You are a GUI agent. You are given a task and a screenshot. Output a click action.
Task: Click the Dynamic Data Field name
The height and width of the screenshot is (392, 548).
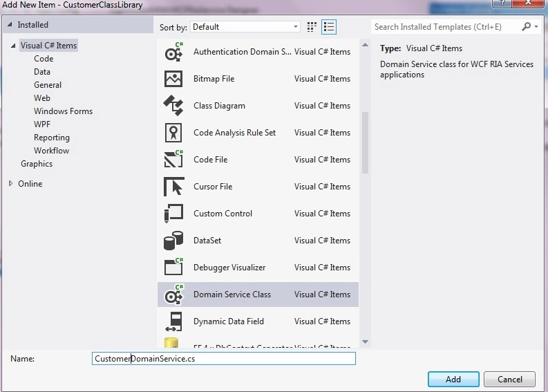229,321
